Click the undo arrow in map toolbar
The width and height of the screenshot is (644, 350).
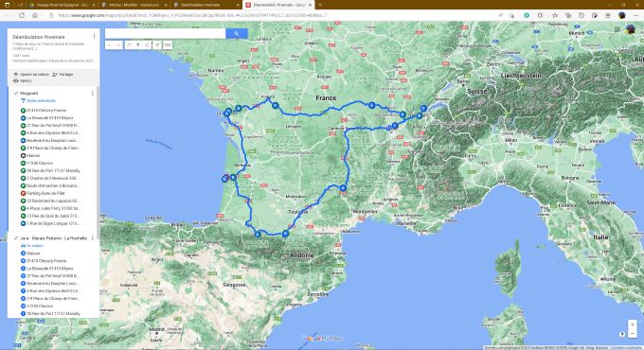pyautogui.click(x=110, y=45)
